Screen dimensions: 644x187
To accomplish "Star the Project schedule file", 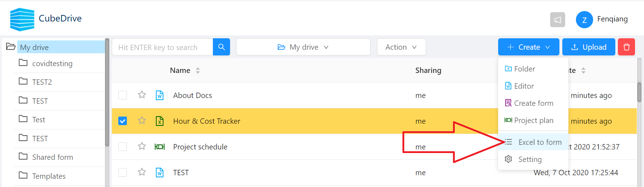I will click(142, 146).
